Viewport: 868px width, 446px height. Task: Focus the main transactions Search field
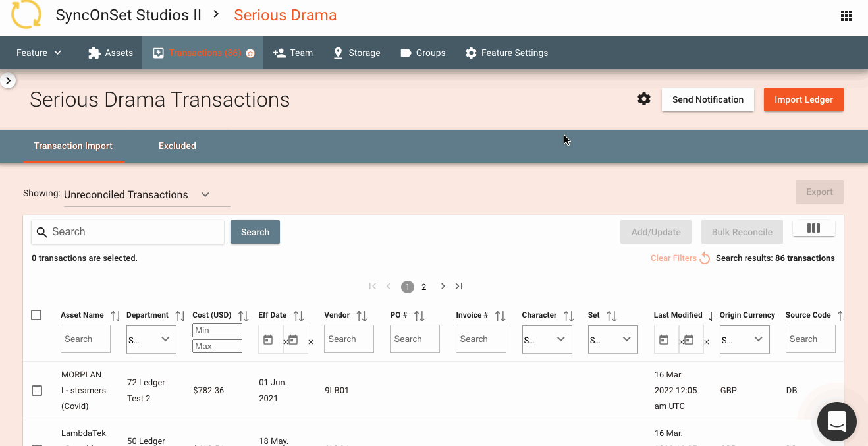coord(128,232)
